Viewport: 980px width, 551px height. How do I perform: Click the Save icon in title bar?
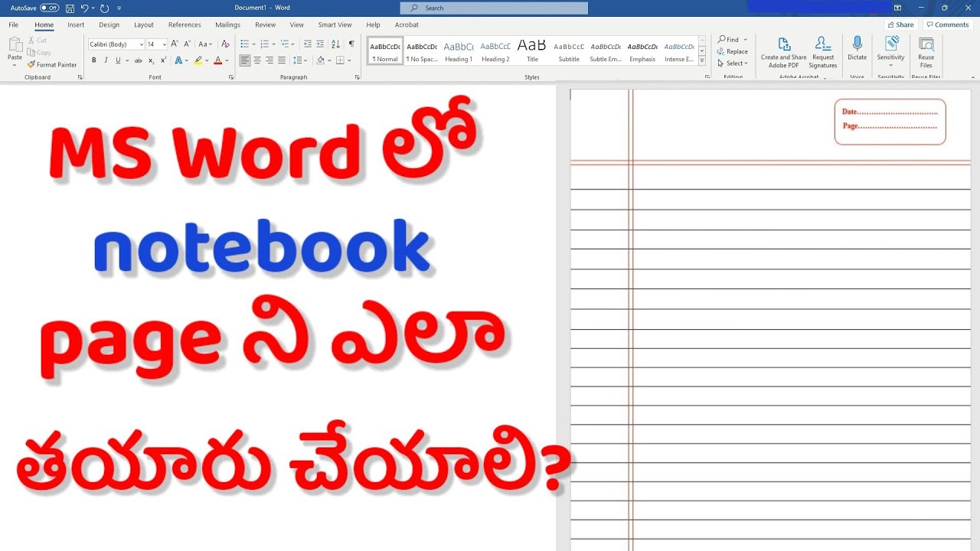[70, 8]
